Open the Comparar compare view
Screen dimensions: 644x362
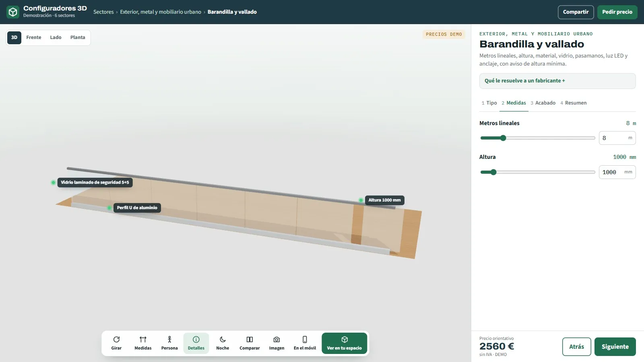[x=250, y=343]
